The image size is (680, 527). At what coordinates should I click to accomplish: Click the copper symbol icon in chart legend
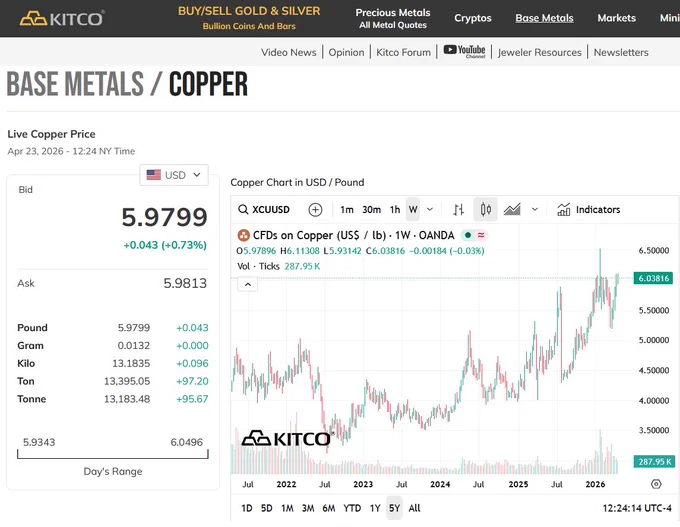243,235
